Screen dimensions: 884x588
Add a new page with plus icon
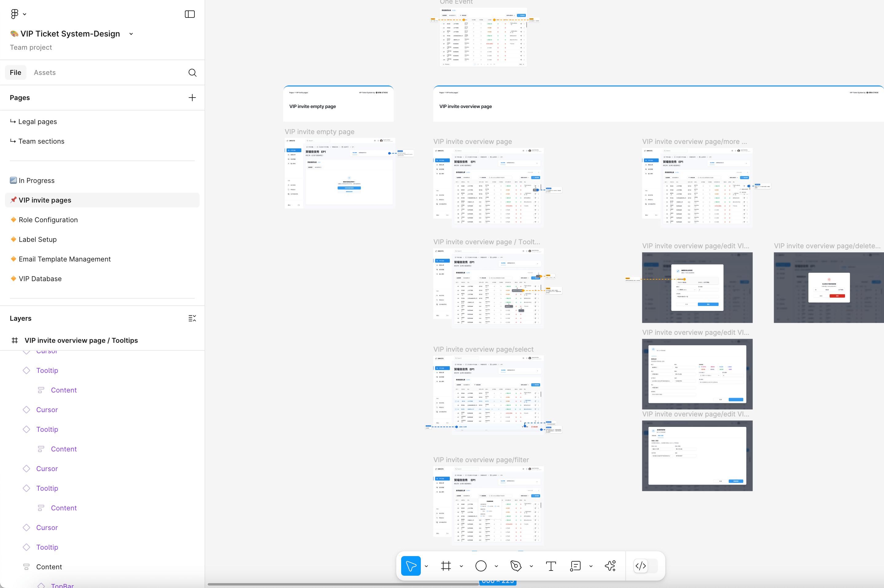pyautogui.click(x=192, y=98)
